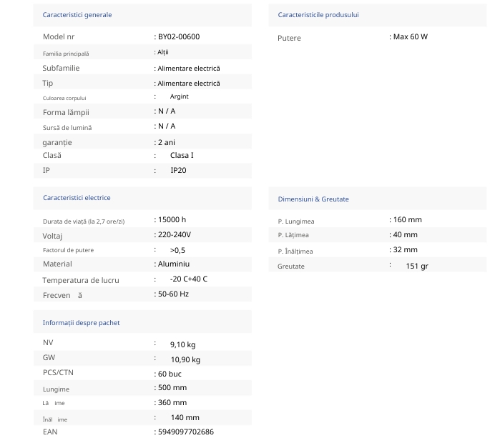Select the IP20 rating value
Viewport: 500px width, 448px height.
click(x=178, y=171)
